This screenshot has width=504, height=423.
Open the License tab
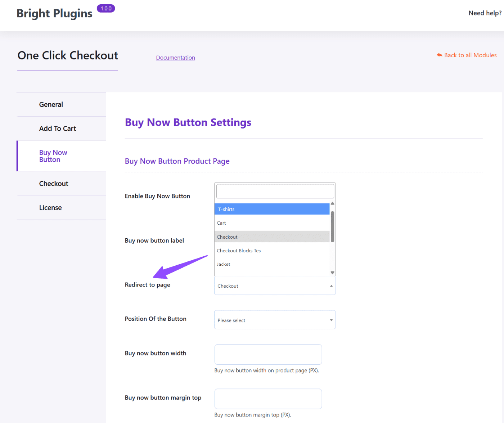click(50, 207)
